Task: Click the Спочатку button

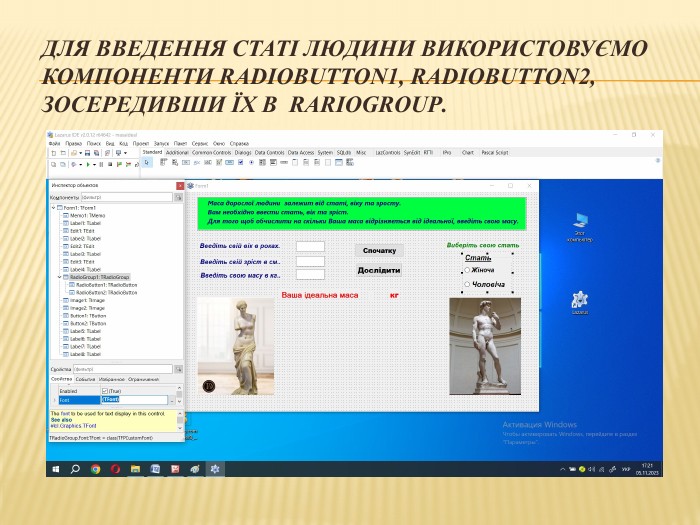Action: pos(379,250)
